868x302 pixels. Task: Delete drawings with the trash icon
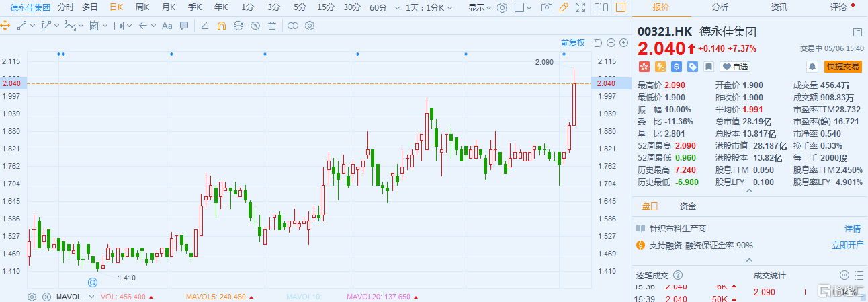271,26
